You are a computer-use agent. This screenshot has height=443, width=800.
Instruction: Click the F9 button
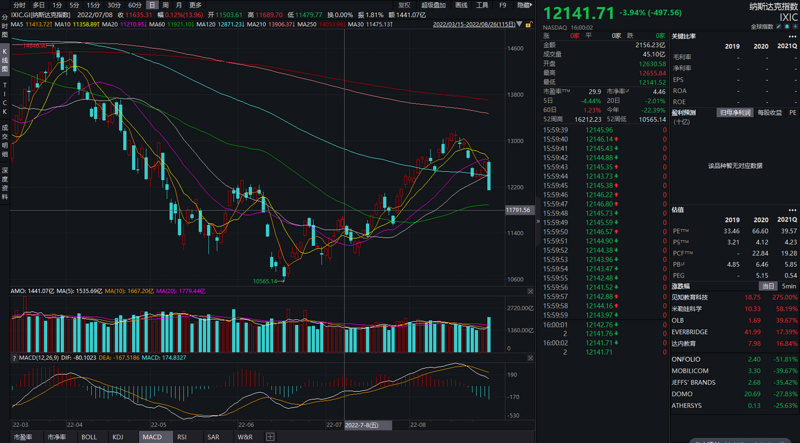pyautogui.click(x=503, y=5)
